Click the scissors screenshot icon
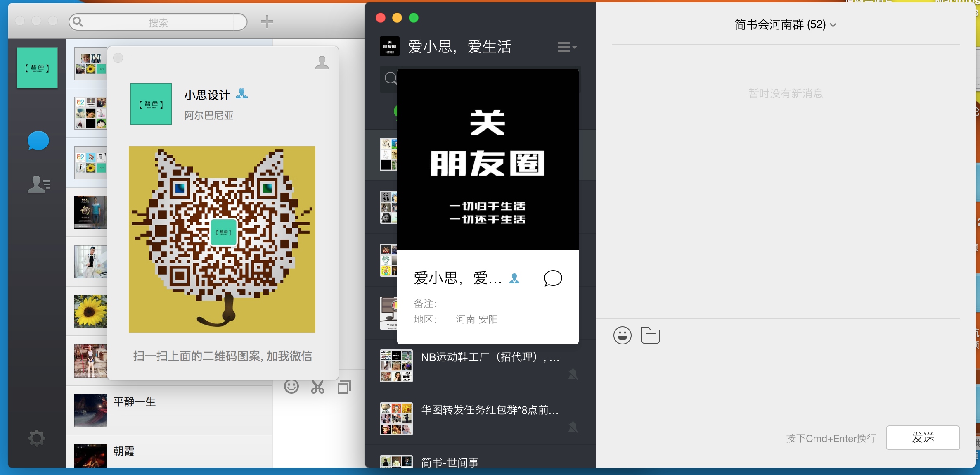 point(317,387)
